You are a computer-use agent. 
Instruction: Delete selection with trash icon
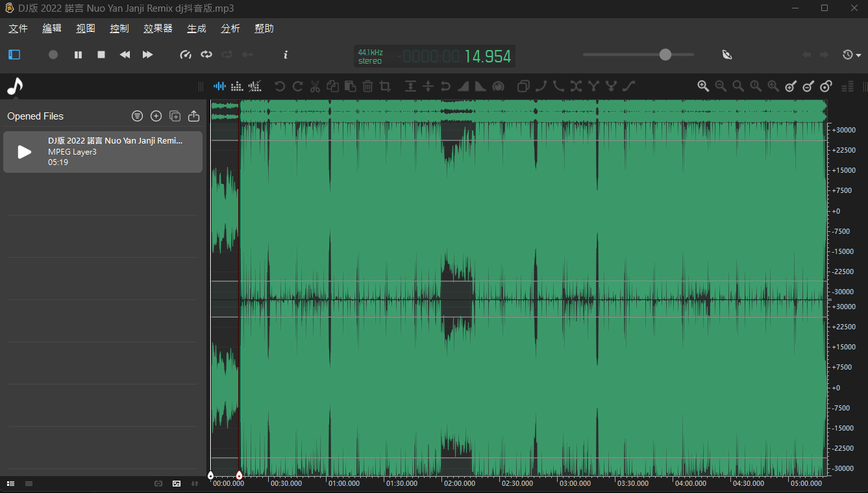coord(367,86)
